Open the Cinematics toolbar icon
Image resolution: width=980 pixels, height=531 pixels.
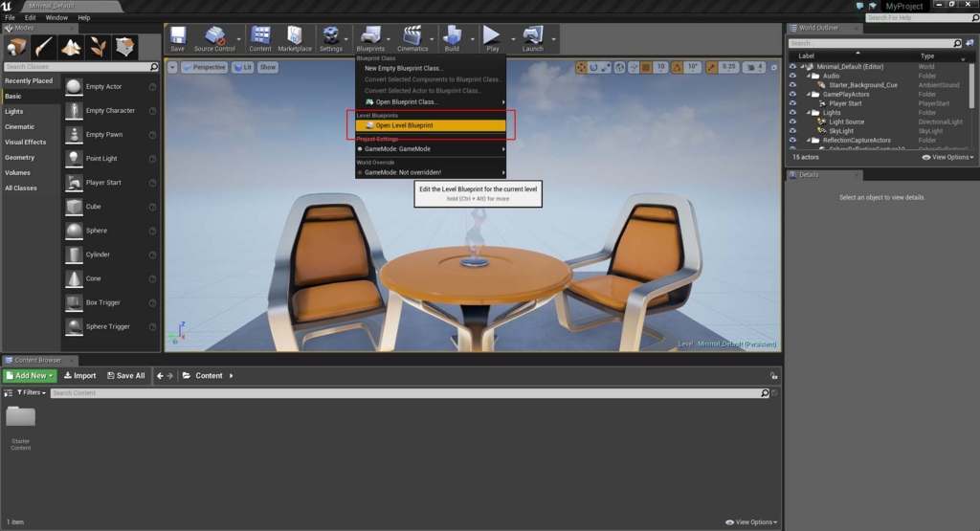412,38
